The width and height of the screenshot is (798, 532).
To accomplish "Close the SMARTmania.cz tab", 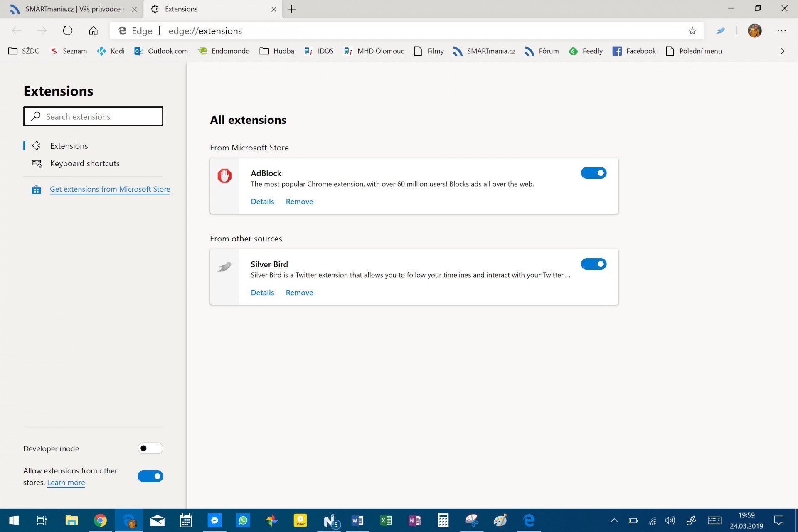I will click(x=134, y=9).
